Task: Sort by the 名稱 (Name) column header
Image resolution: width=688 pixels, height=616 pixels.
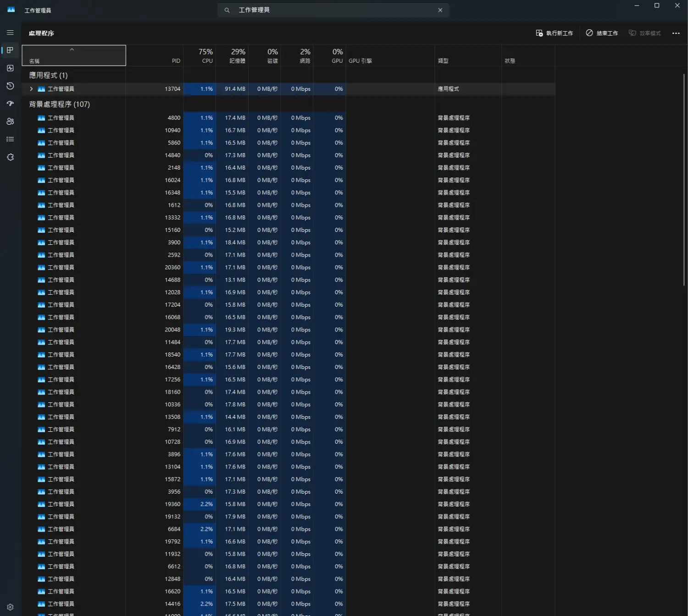Action: (x=74, y=55)
